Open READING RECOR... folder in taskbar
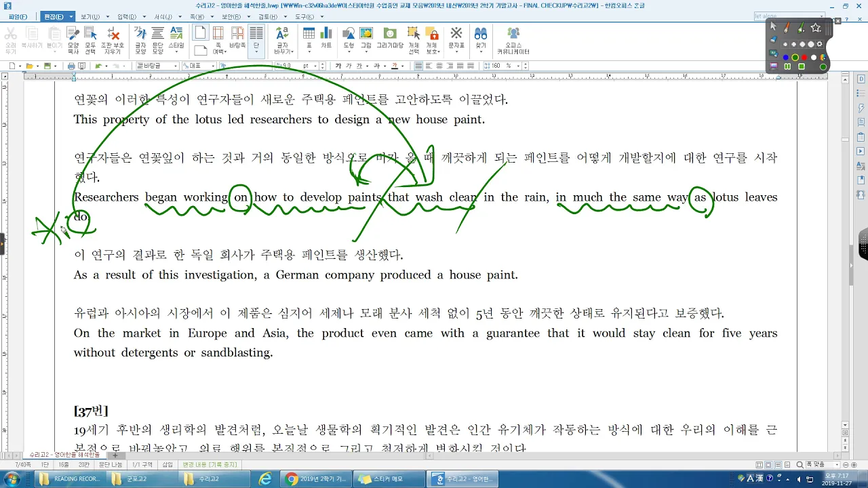 tap(71, 479)
